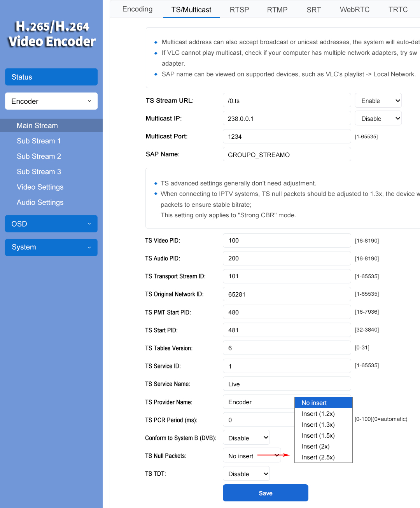Open TS Null Packets dropdown

pos(252,456)
